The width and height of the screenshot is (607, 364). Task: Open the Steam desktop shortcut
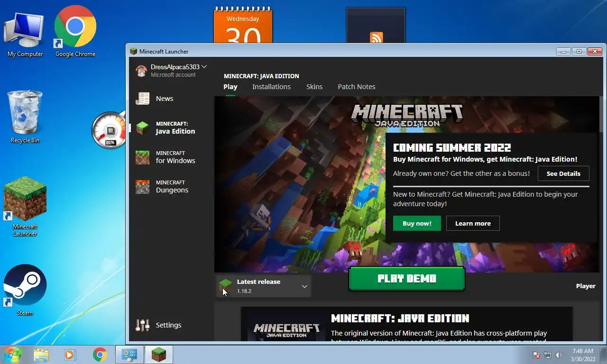click(25, 290)
